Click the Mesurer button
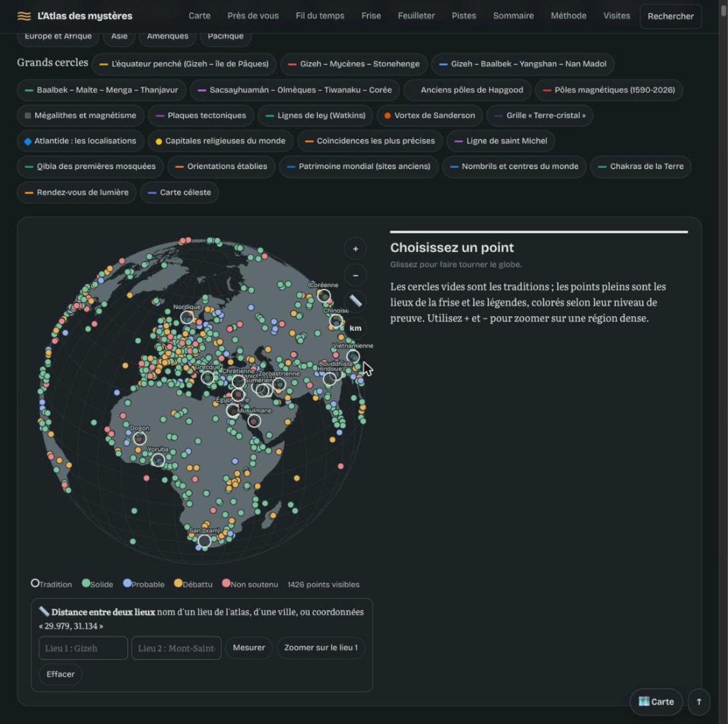Viewport: 728px width, 724px height. 249,648
